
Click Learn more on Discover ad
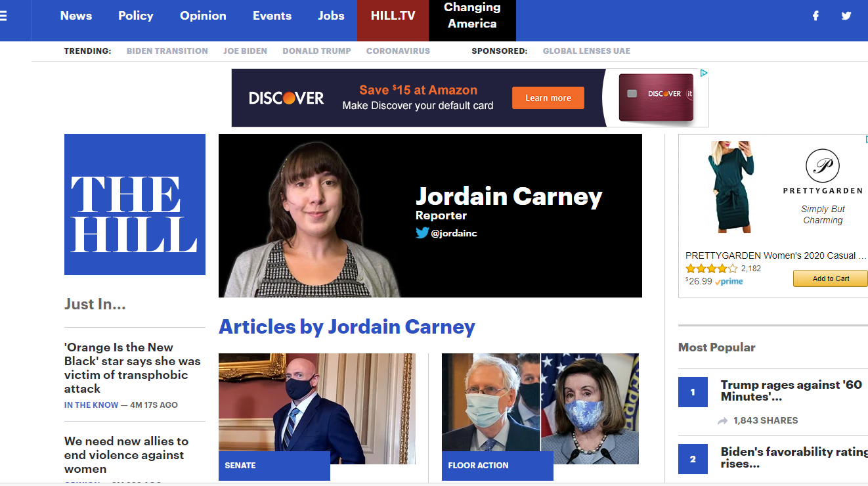coord(548,98)
